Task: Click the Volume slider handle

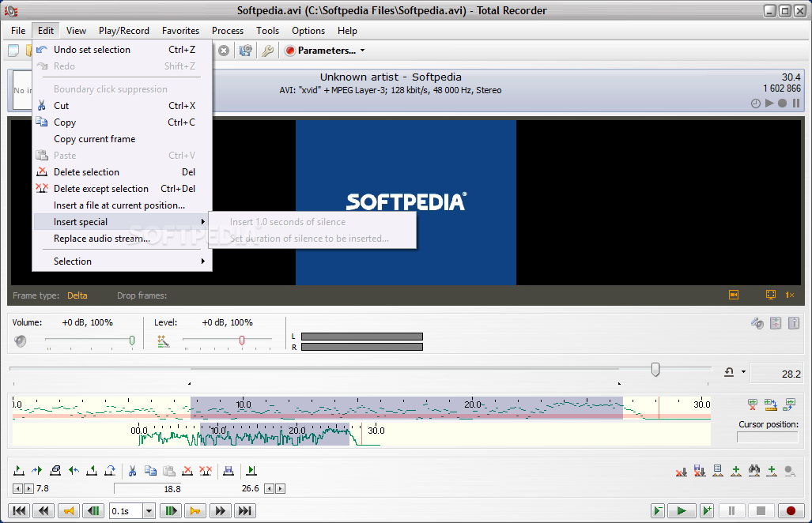Action: (x=132, y=341)
